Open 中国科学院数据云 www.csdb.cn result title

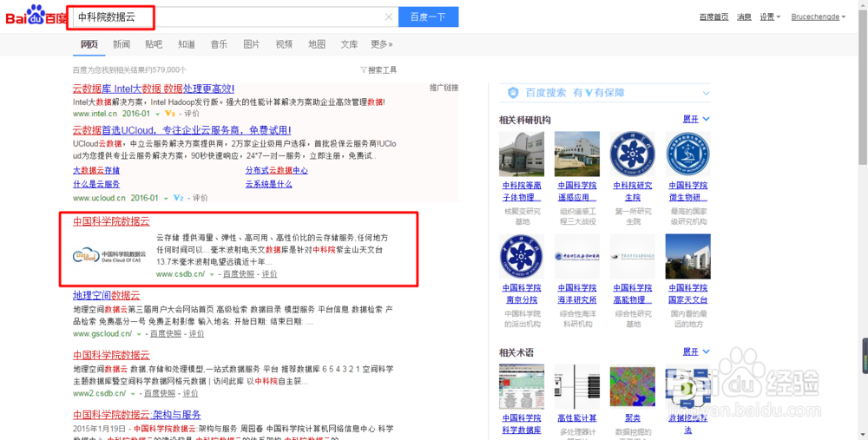(x=111, y=221)
